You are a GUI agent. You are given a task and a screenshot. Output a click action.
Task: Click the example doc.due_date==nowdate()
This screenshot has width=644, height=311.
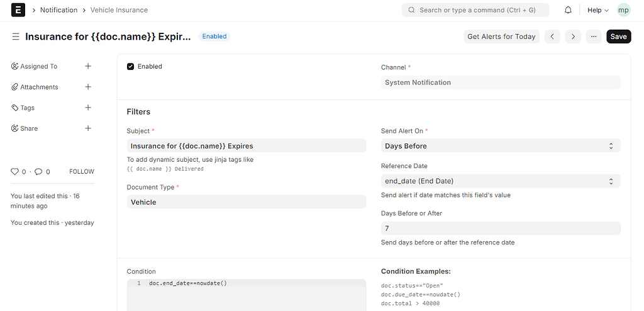[421, 295]
